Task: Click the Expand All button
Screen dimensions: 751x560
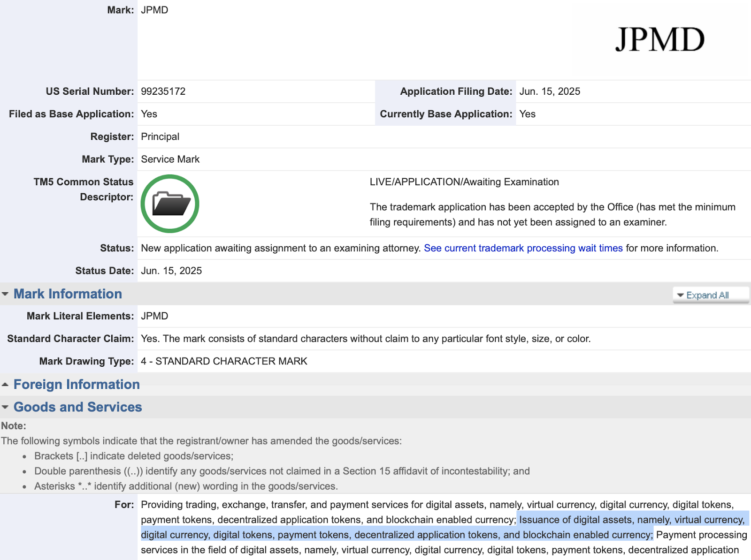Action: click(x=711, y=295)
